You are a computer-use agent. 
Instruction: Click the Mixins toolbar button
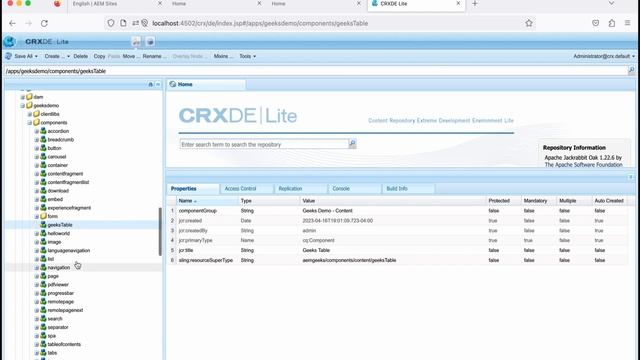click(223, 56)
